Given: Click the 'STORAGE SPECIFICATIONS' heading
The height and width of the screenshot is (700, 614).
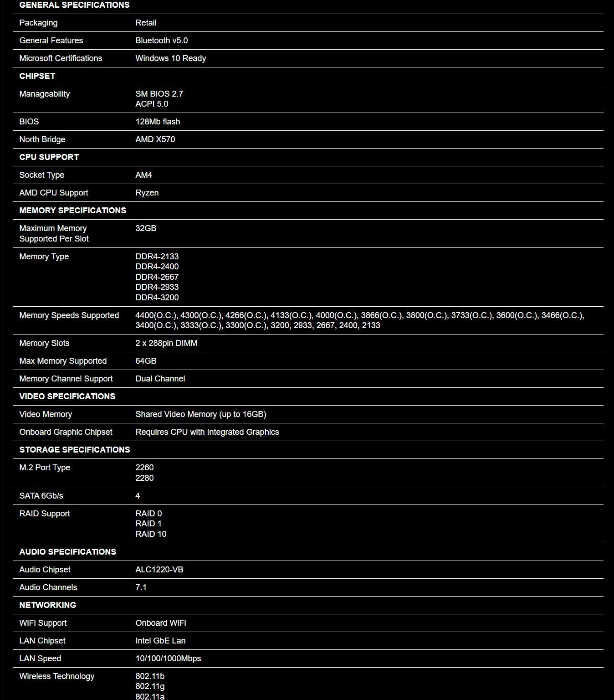Looking at the screenshot, I should pos(74,450).
